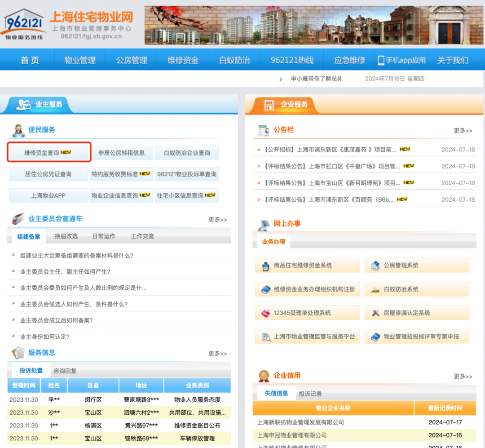Screen dimensions: 485x448
Task: Click the 12345受理单处理系统 icon
Action: pyautogui.click(x=266, y=313)
